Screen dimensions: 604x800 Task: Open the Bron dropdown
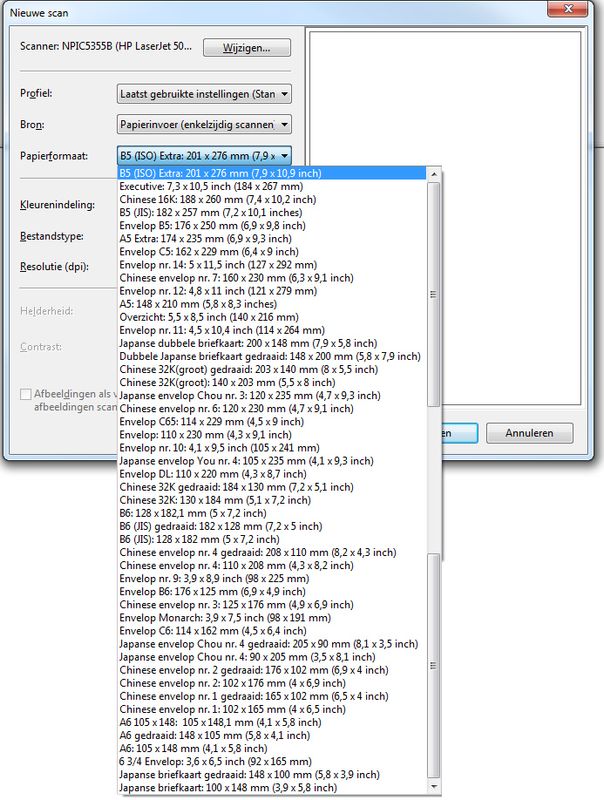point(204,124)
